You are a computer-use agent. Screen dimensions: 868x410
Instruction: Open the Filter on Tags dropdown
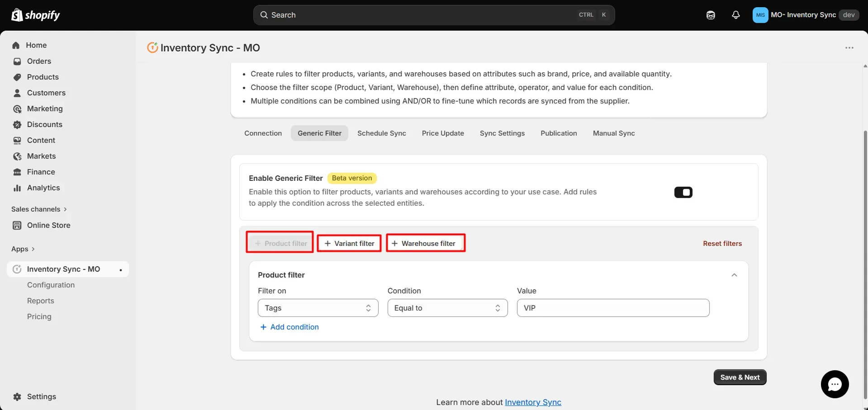point(318,308)
